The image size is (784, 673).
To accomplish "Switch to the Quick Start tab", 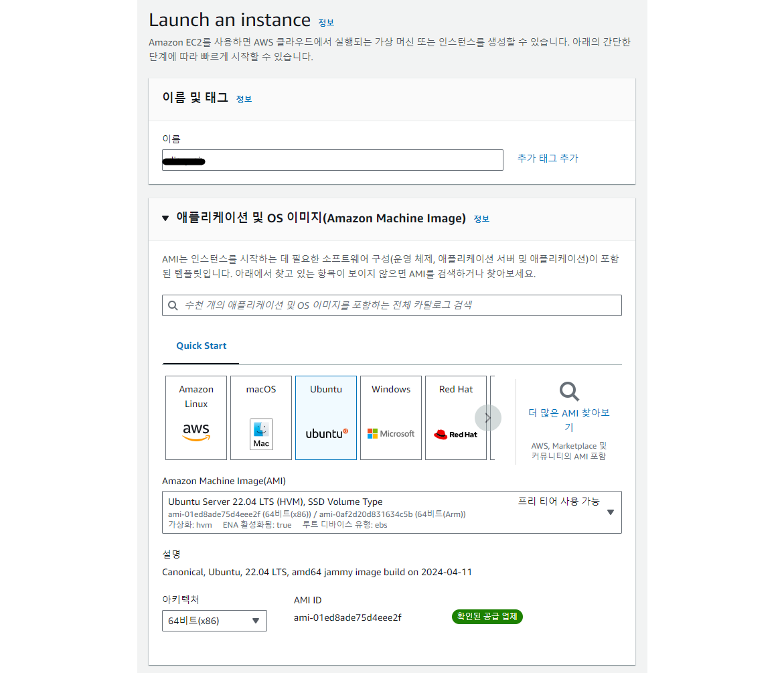I will point(201,346).
